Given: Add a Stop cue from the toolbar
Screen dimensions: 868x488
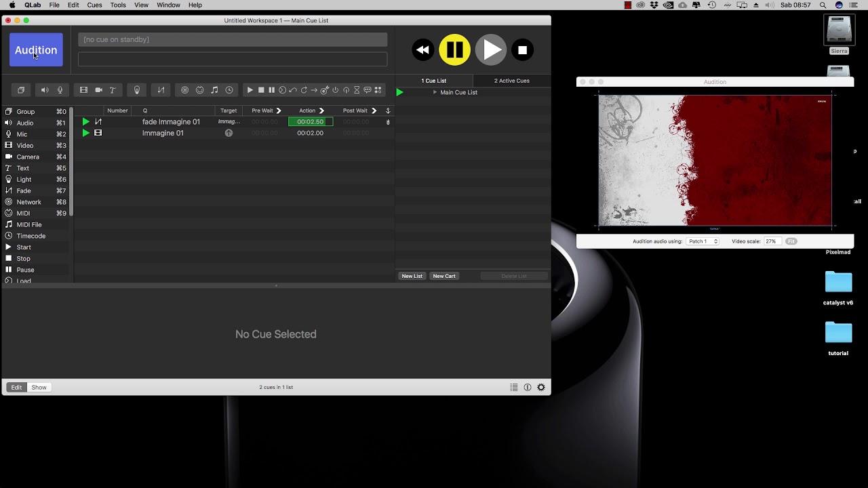Looking at the screenshot, I should [261, 90].
